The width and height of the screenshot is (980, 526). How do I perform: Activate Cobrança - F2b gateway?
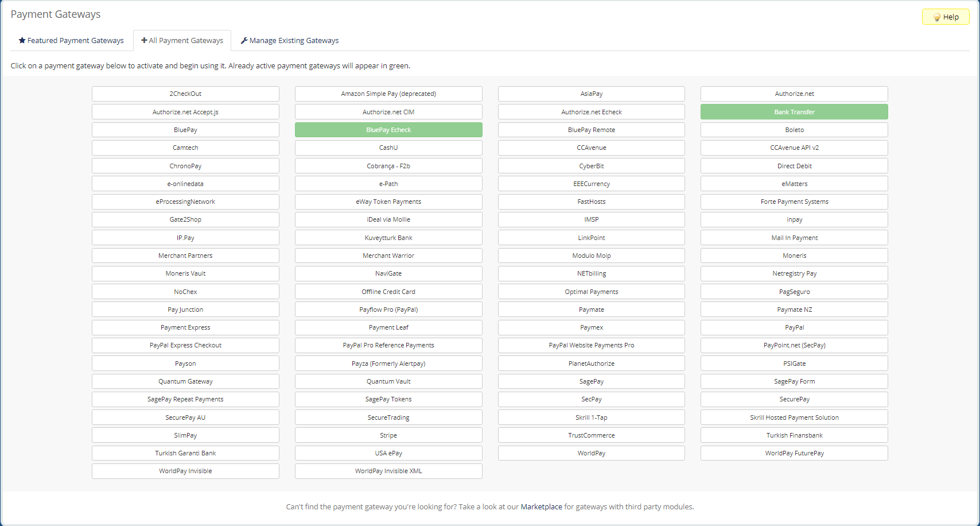click(x=388, y=166)
